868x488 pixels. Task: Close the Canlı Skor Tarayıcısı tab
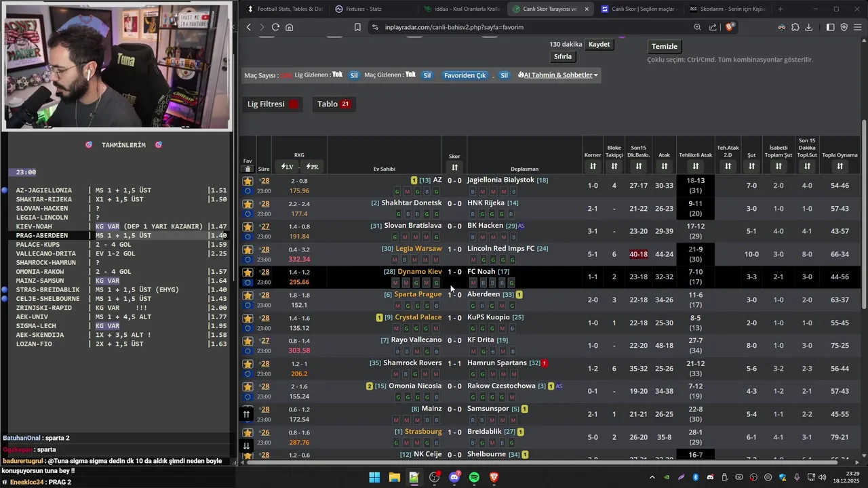click(586, 9)
